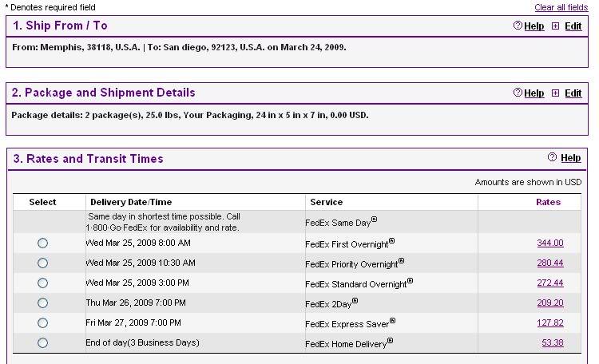Click the 209.20 FedEx 2Day rate
This screenshot has height=364, width=599.
point(550,303)
